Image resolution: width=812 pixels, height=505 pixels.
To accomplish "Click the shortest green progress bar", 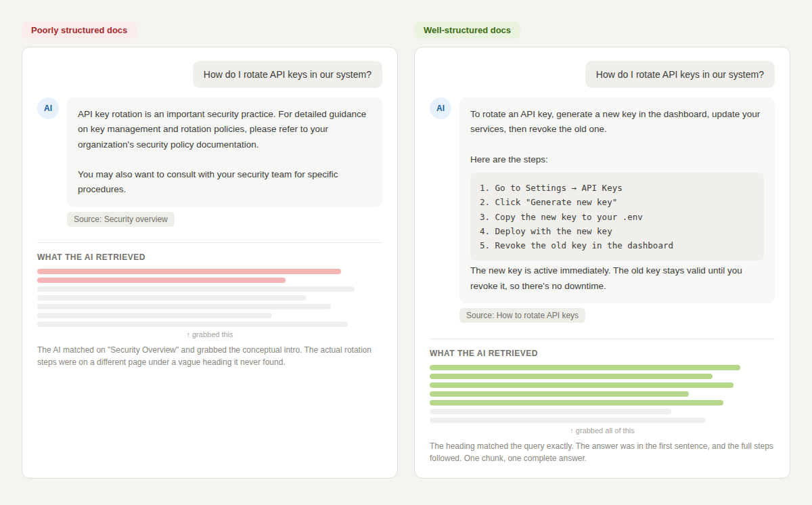I will point(559,393).
